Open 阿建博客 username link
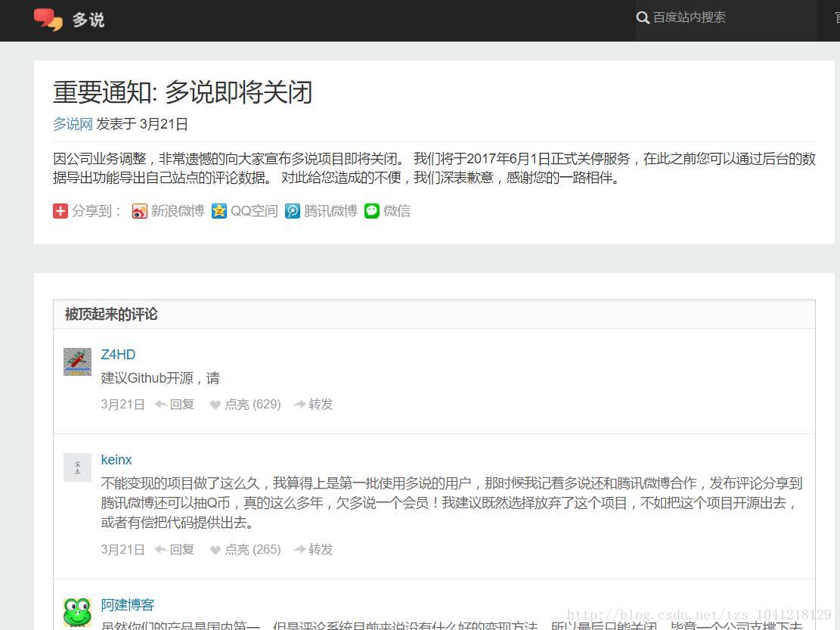 click(x=128, y=605)
